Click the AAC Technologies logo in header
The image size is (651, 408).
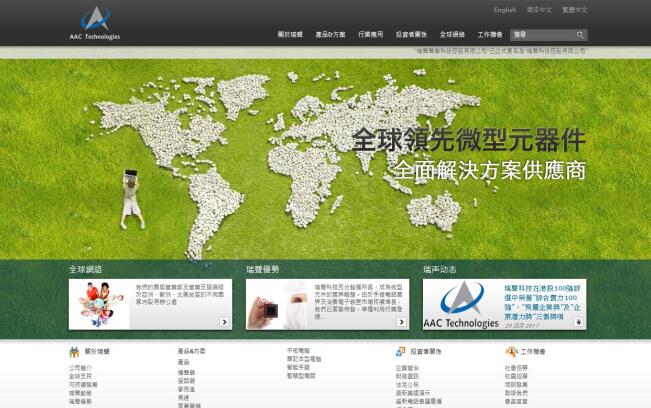[96, 24]
